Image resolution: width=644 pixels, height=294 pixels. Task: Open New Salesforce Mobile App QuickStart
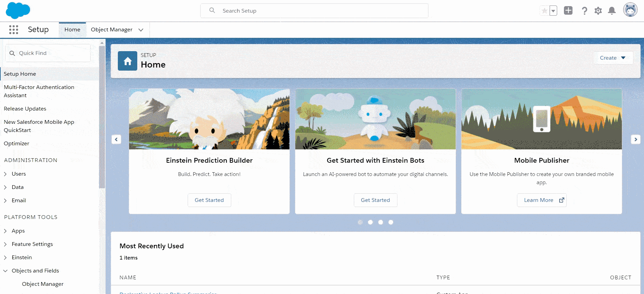39,126
